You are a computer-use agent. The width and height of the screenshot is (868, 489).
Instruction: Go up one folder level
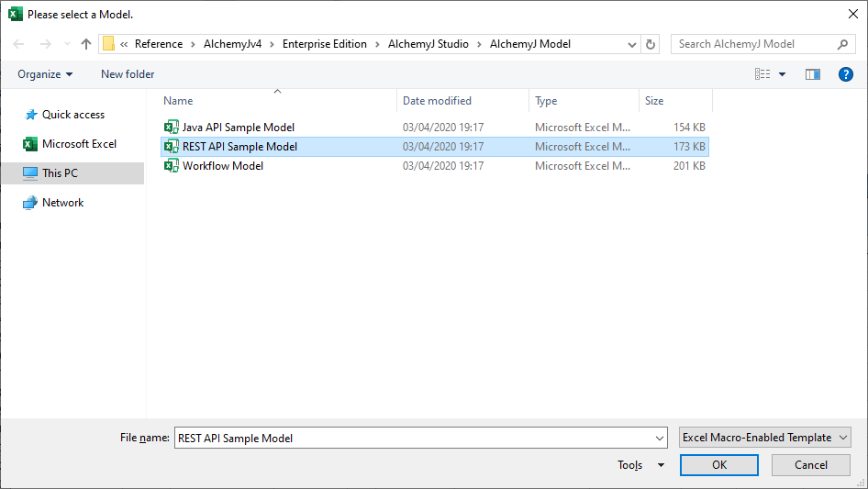(x=86, y=44)
